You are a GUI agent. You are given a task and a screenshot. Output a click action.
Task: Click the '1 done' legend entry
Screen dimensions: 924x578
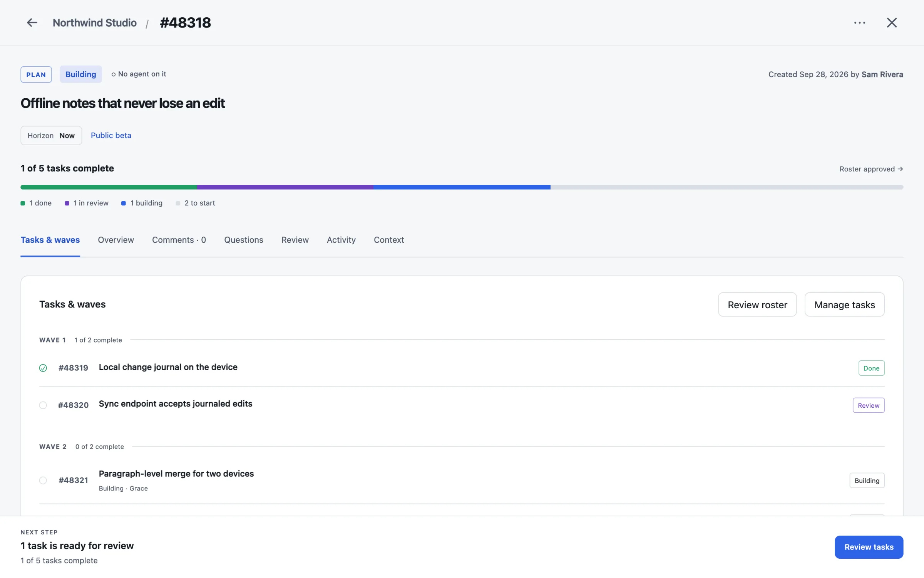tap(36, 203)
